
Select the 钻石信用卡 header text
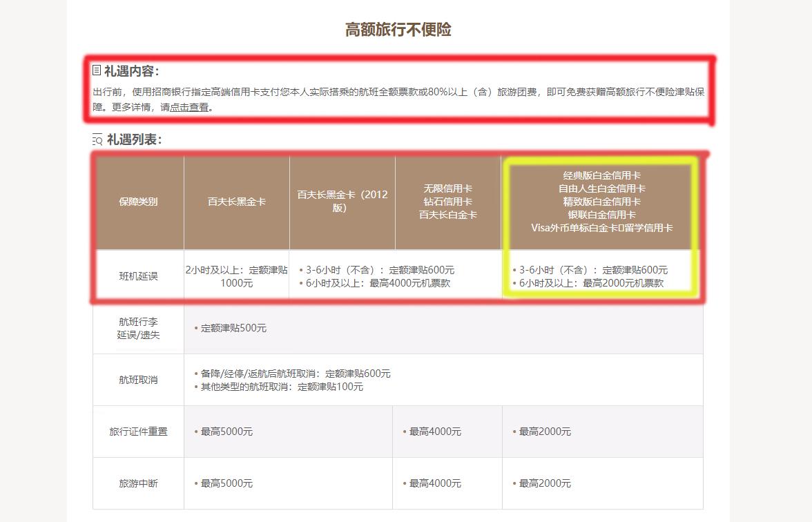[x=447, y=202]
